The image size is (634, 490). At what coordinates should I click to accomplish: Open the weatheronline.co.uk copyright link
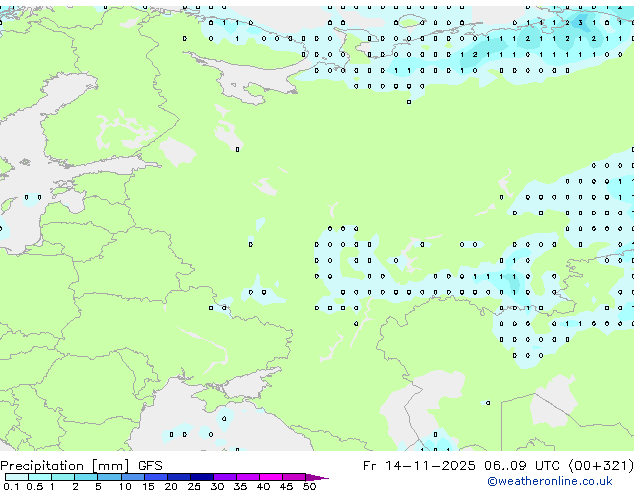[x=550, y=481]
